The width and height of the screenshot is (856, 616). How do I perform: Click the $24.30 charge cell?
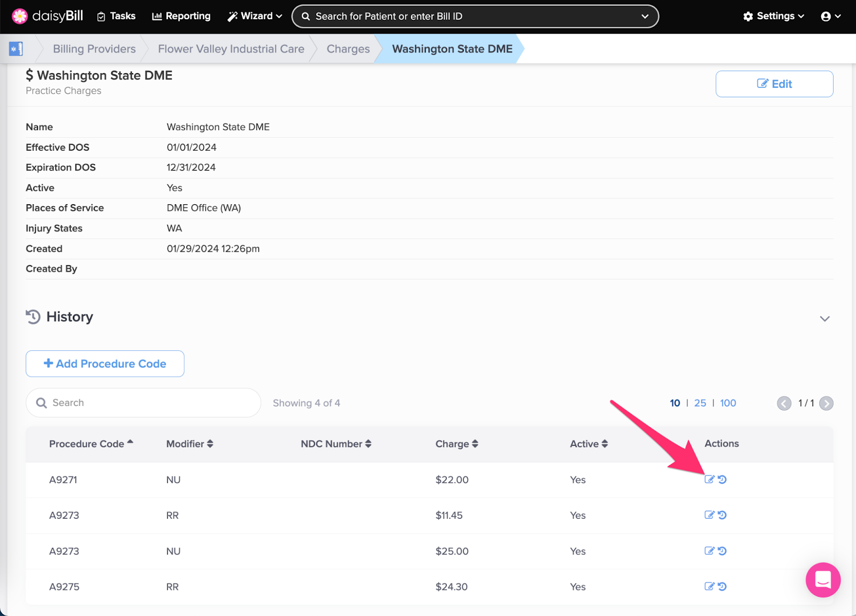(452, 587)
